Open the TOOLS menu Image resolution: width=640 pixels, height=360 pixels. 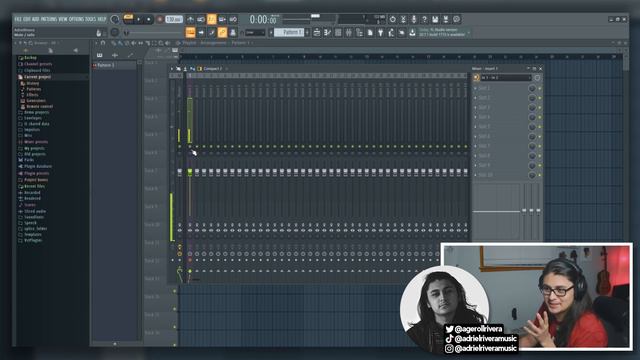point(90,19)
